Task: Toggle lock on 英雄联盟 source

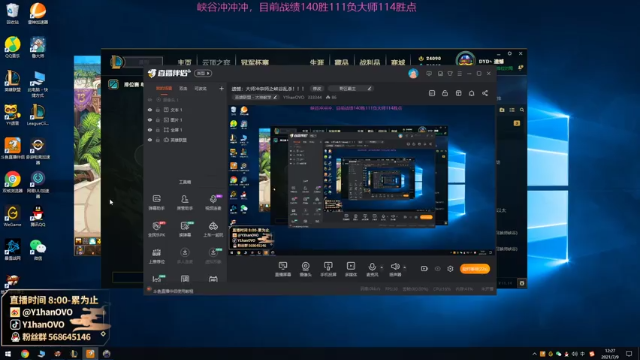Action: 158,140
